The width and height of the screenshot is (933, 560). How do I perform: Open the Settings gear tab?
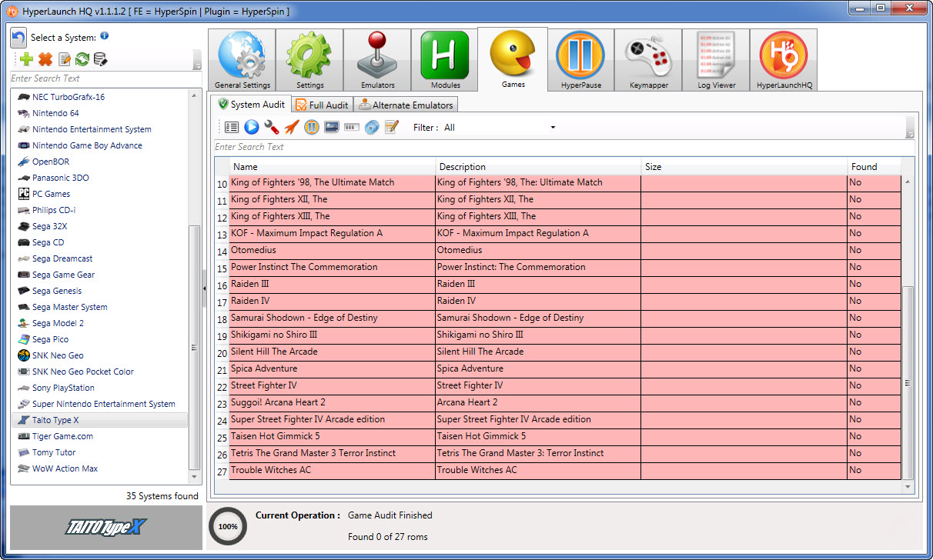[x=309, y=60]
